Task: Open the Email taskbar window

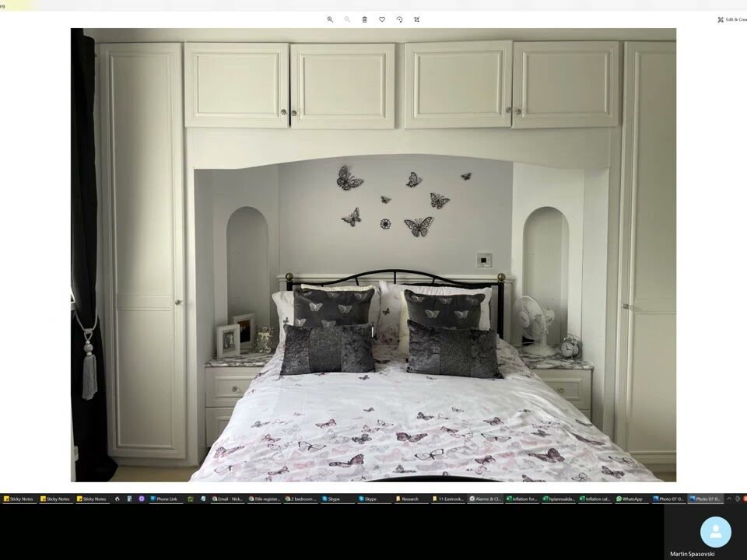Action: tap(226, 499)
